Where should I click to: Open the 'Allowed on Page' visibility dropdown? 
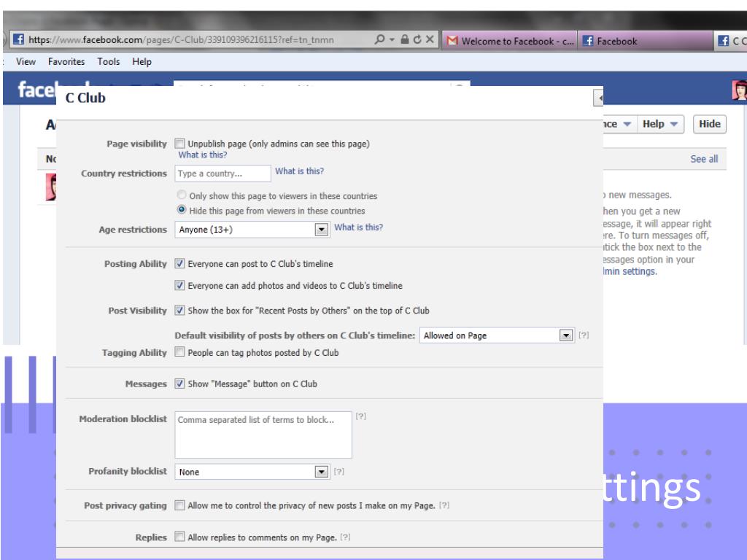pos(497,335)
